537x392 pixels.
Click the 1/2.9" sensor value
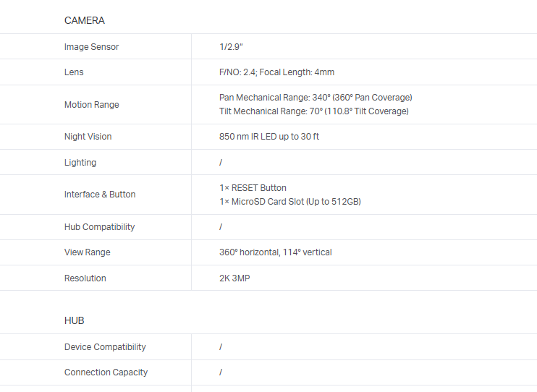click(x=232, y=47)
